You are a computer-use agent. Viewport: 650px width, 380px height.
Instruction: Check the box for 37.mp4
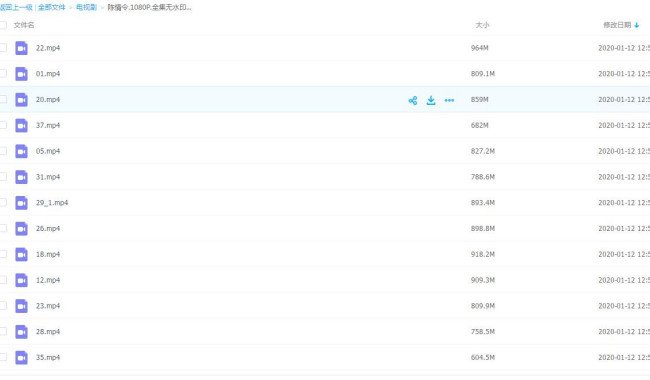pos(3,125)
